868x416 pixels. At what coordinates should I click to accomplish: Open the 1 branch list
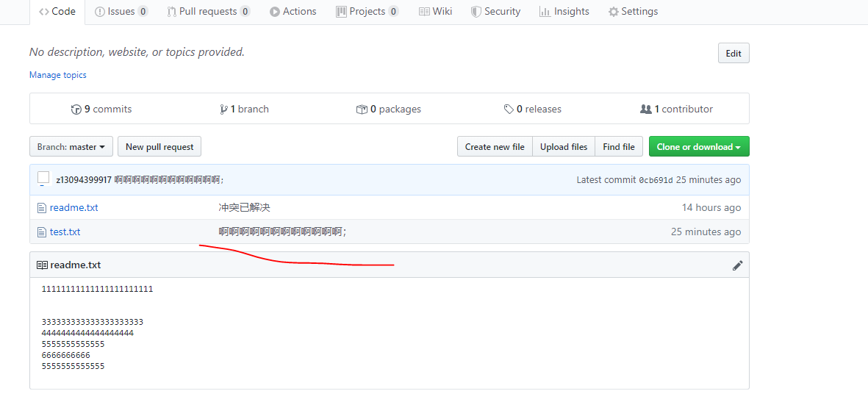(x=244, y=109)
